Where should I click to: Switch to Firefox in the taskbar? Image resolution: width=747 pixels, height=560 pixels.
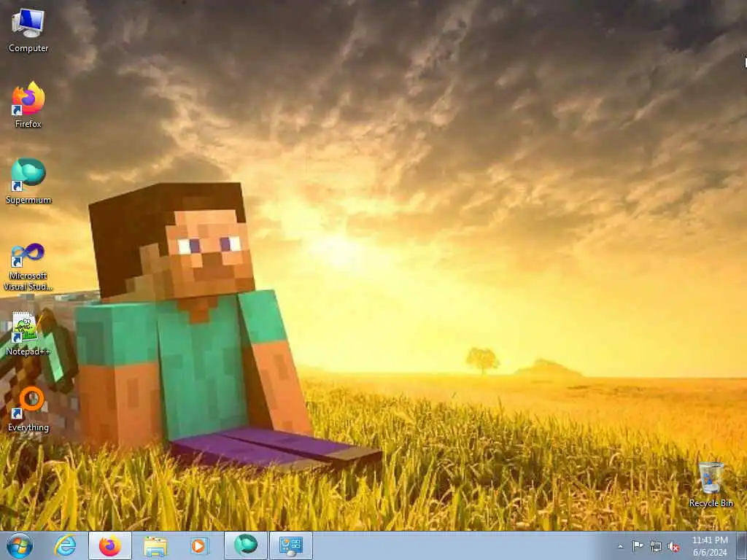110,545
